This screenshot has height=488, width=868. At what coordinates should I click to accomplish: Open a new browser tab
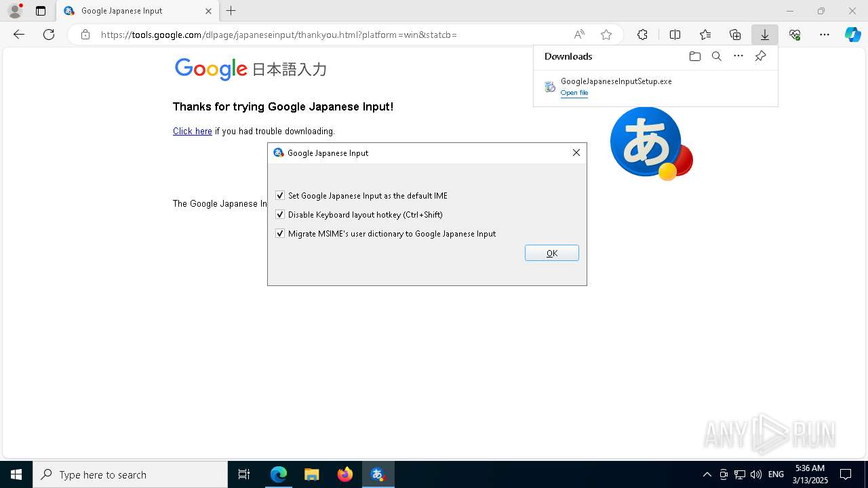[231, 11]
